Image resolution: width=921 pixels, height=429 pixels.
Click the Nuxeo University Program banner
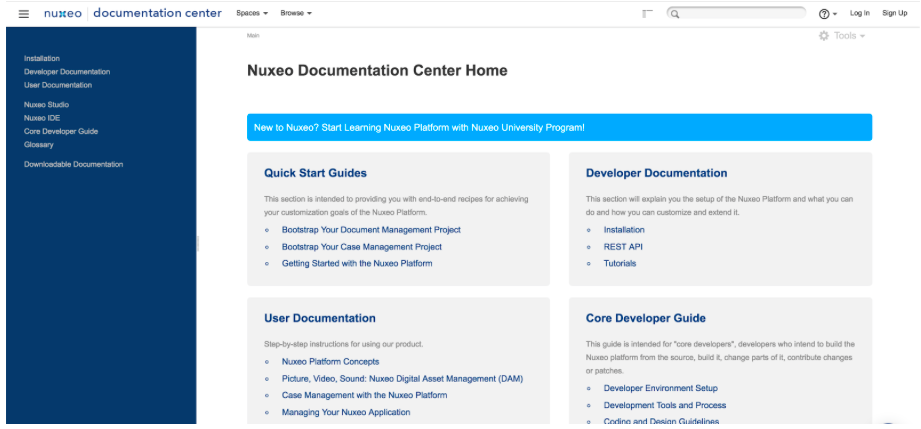[559, 128]
